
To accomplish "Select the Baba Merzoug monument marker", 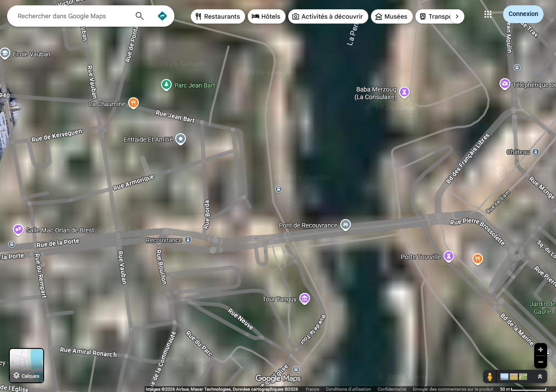I will (x=404, y=92).
